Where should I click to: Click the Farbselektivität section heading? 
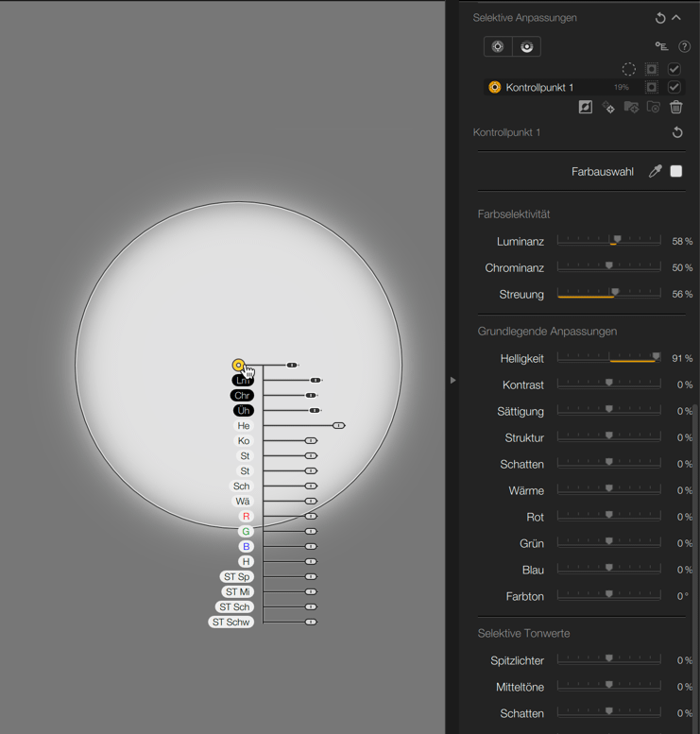coord(514,214)
